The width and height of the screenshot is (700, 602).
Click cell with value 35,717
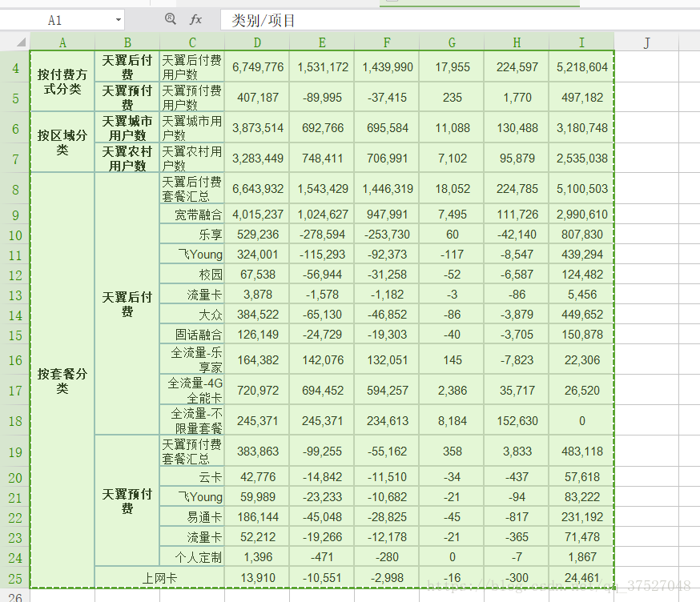coord(517,390)
